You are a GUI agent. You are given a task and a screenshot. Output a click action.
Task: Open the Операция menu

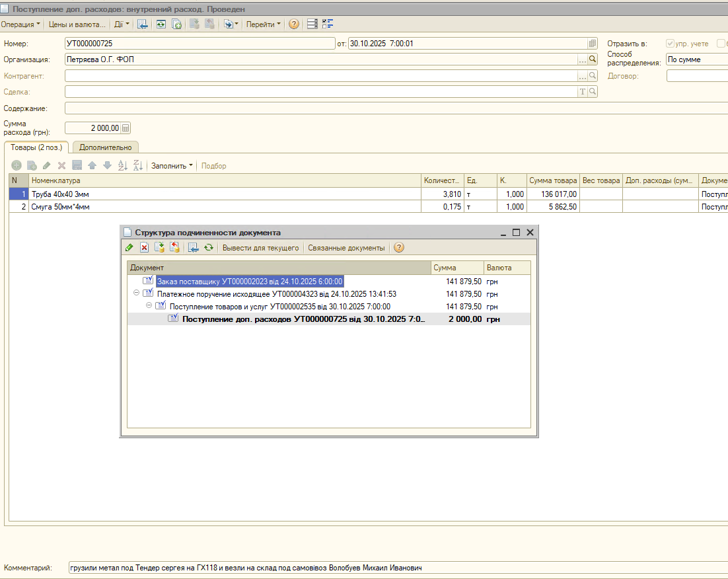20,24
